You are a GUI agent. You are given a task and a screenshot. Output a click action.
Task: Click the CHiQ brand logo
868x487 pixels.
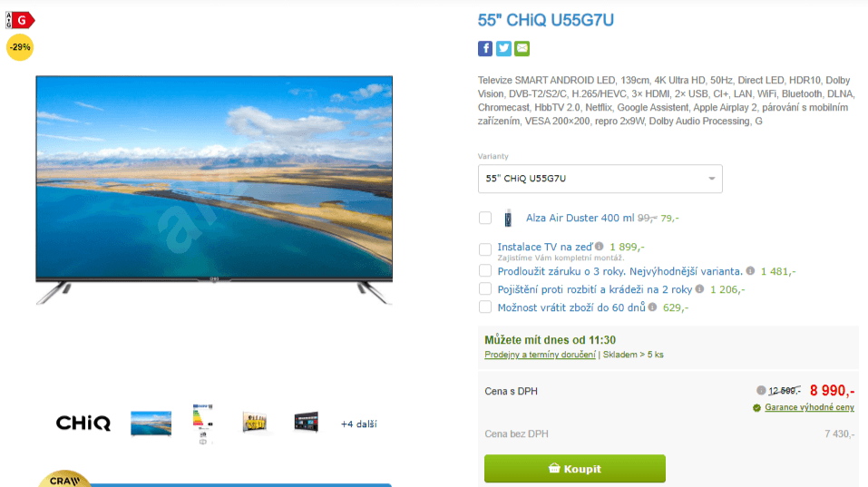coord(83,424)
